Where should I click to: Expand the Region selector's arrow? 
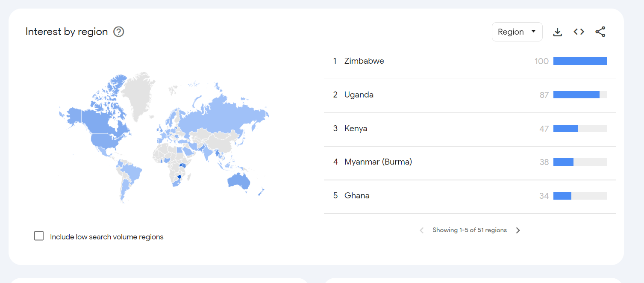pos(533,32)
